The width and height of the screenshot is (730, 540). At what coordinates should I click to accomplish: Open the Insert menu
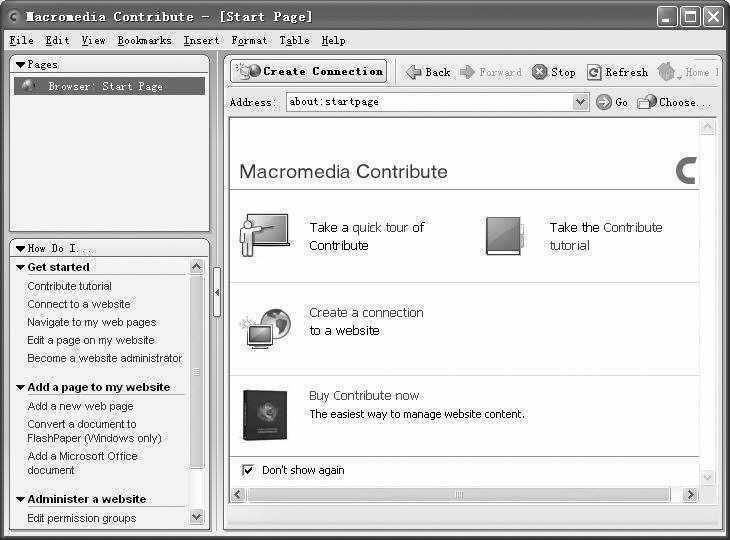(201, 40)
